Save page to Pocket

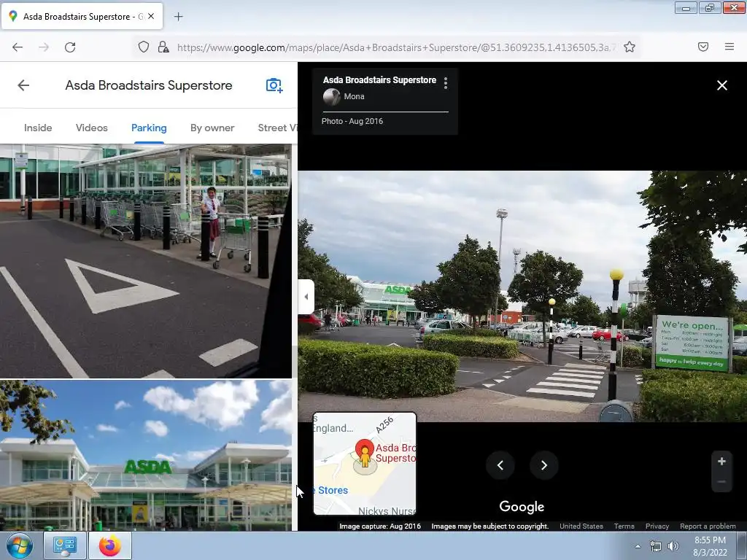(703, 47)
